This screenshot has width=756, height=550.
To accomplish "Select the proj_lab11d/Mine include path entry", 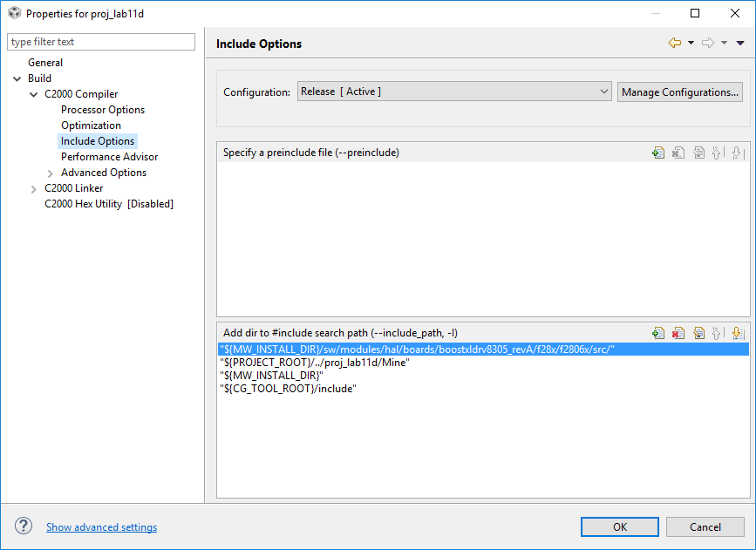I will coord(483,363).
